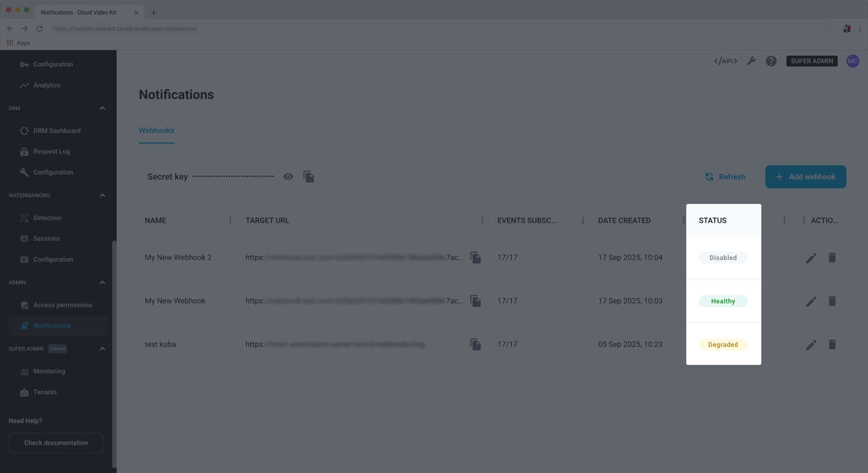Copy the target URL of My New Webhook
The image size is (868, 473).
476,301
